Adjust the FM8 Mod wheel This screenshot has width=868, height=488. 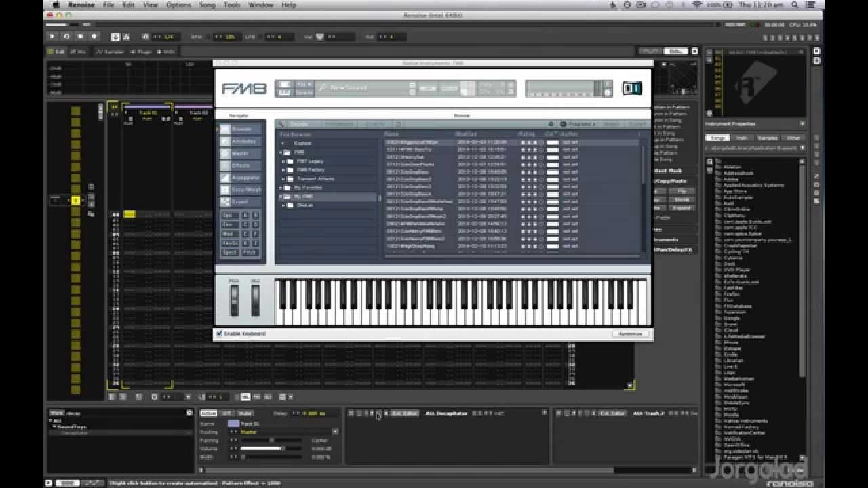pyautogui.click(x=256, y=300)
